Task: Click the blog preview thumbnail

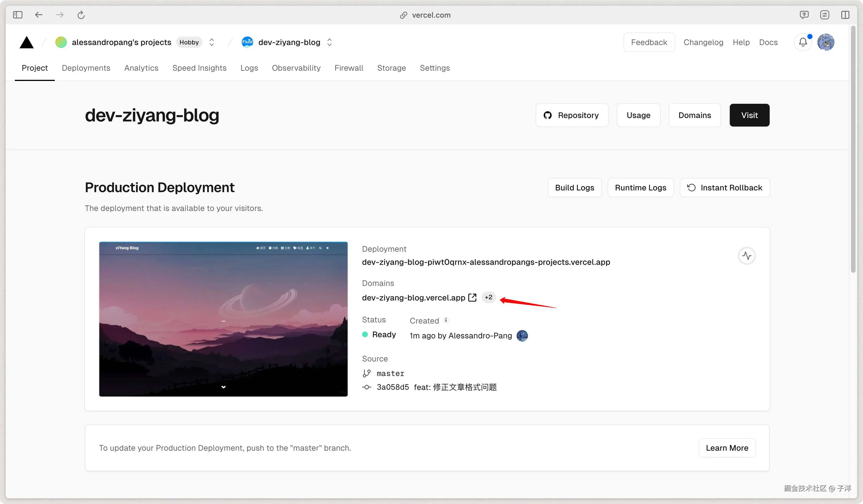Action: pyautogui.click(x=223, y=319)
